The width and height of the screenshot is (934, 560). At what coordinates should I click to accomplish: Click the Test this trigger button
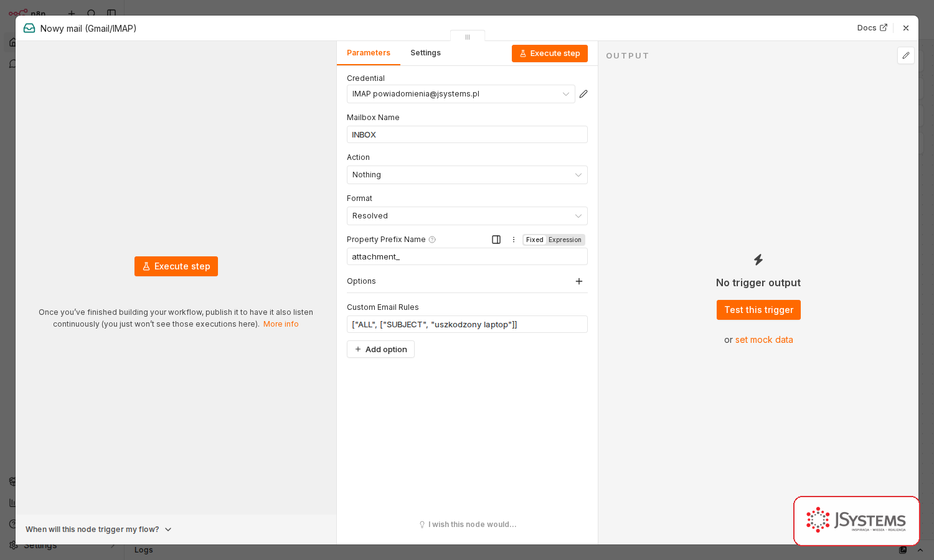pyautogui.click(x=758, y=310)
